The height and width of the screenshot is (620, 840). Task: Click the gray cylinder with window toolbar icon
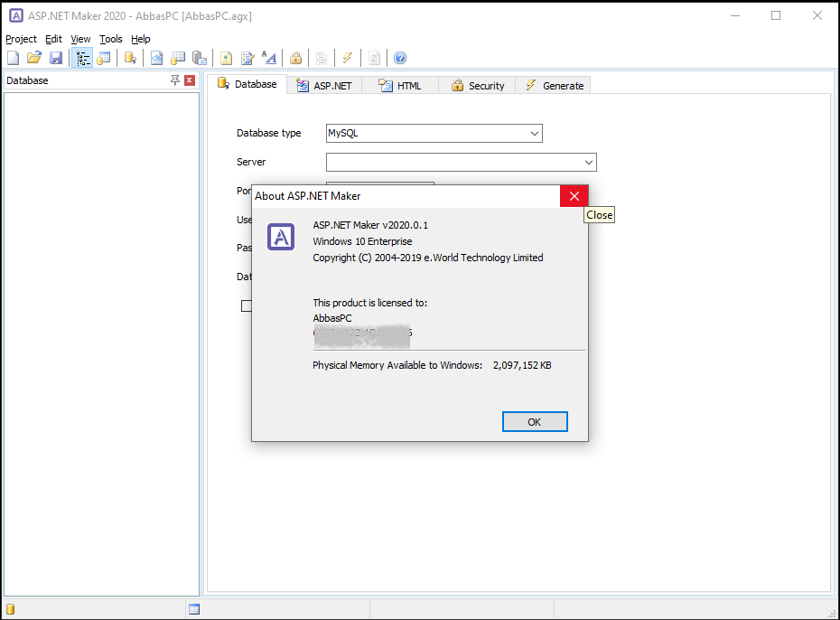(x=200, y=58)
